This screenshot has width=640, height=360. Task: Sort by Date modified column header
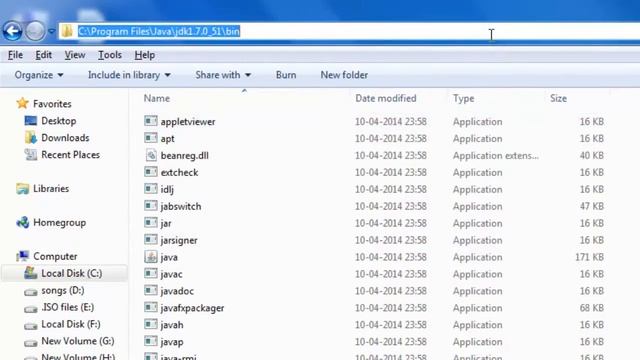386,98
